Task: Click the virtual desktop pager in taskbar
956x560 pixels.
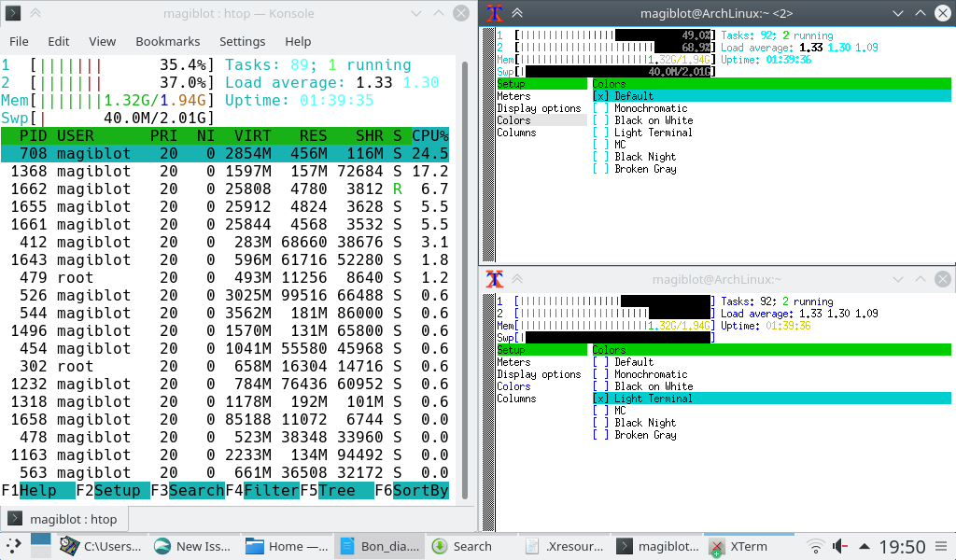Action: point(41,546)
